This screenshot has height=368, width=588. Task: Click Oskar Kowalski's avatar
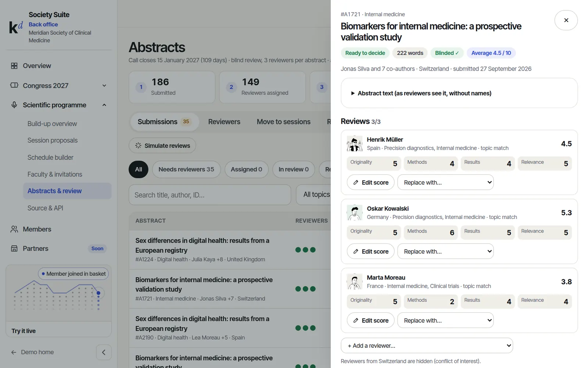(355, 213)
